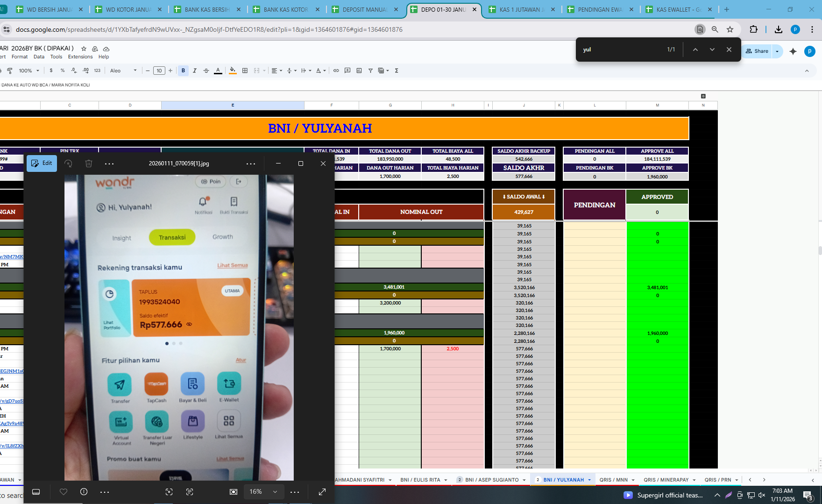
Task: Increase font size with plus button
Action: [x=170, y=71]
